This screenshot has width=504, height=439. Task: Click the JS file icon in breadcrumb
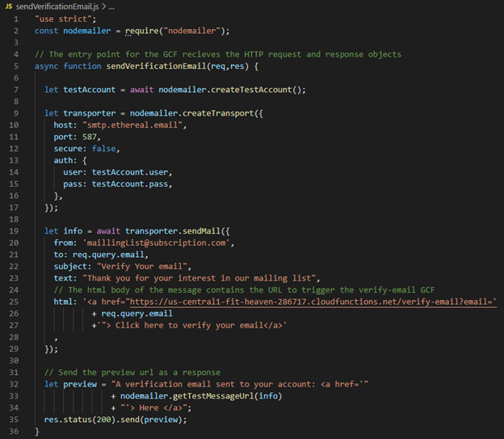pos(9,6)
